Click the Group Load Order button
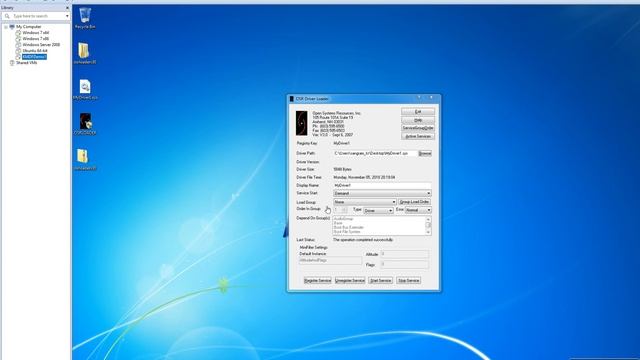This screenshot has width=640, height=360. (414, 202)
